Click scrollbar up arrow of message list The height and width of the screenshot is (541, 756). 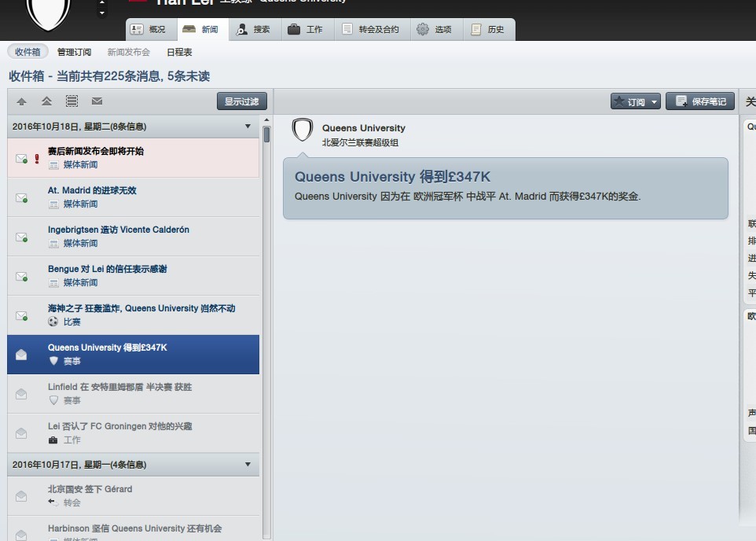tap(266, 120)
